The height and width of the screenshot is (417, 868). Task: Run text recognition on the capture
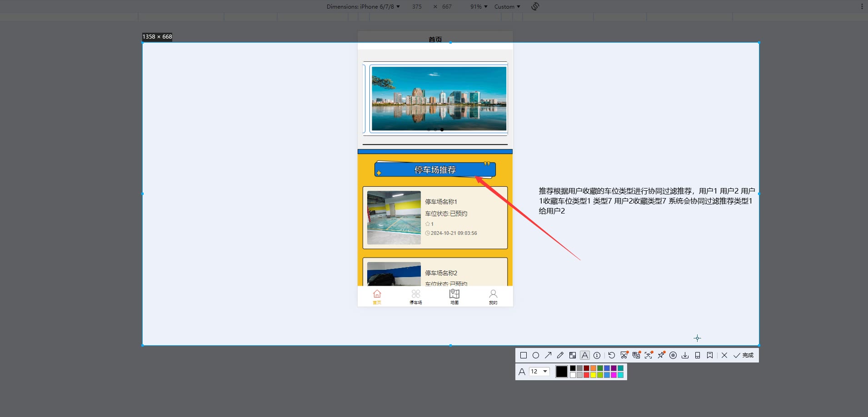click(649, 355)
